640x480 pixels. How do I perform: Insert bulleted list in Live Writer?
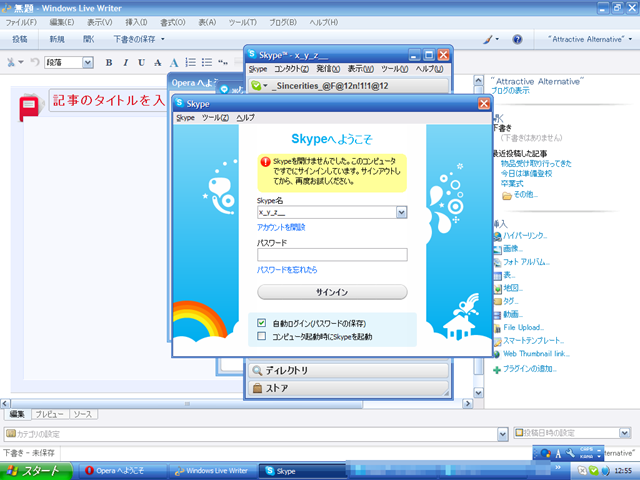pyautogui.click(x=207, y=62)
